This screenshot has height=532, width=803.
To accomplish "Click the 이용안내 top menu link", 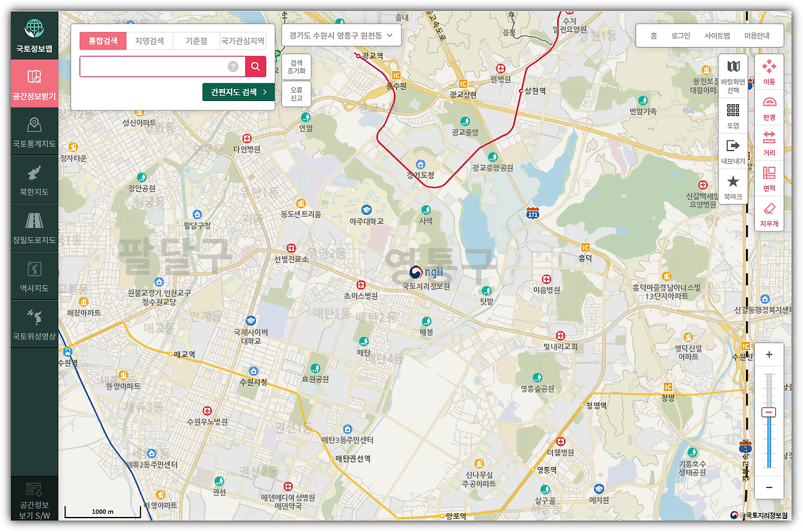I will 757,36.
